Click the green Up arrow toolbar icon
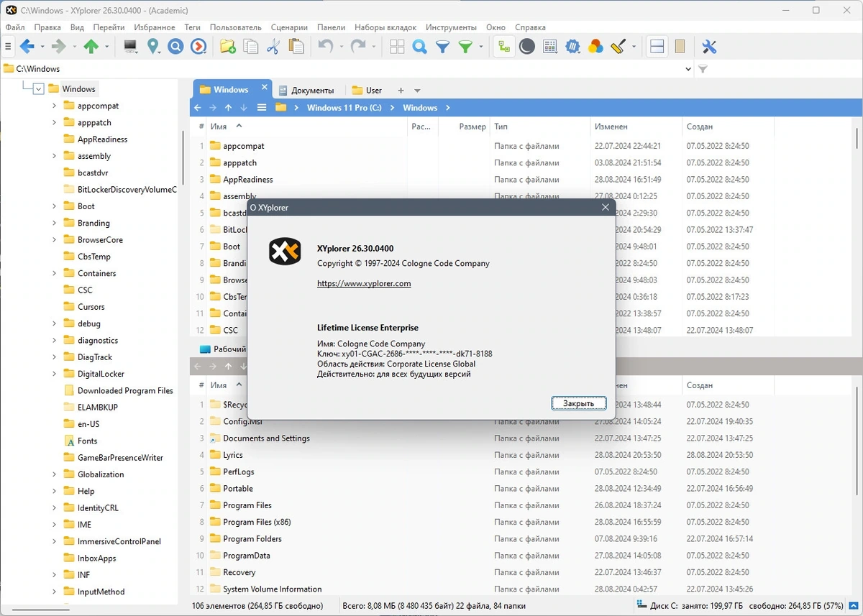Viewport: 863px width, 616px height. pyautogui.click(x=91, y=47)
